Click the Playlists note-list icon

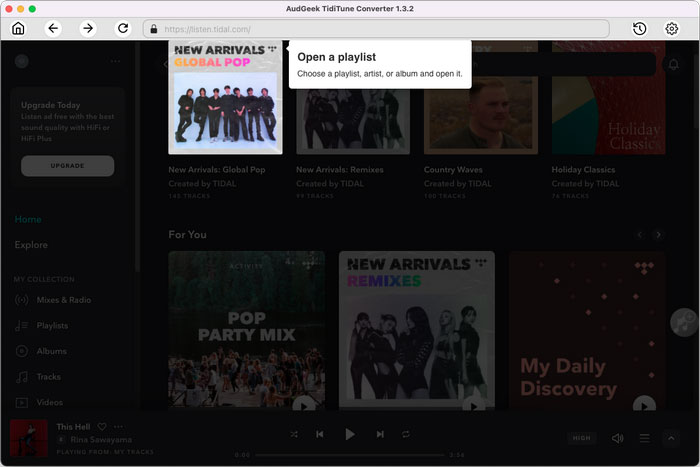tap(21, 325)
